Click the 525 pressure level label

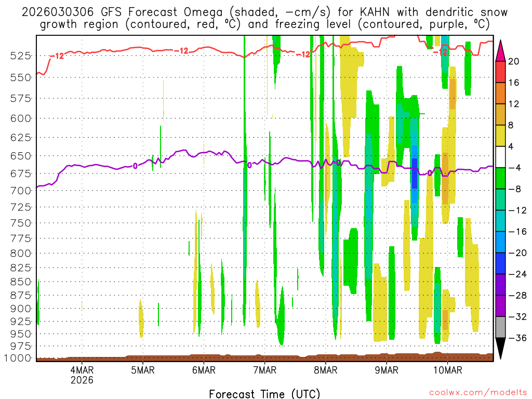pos(21,56)
